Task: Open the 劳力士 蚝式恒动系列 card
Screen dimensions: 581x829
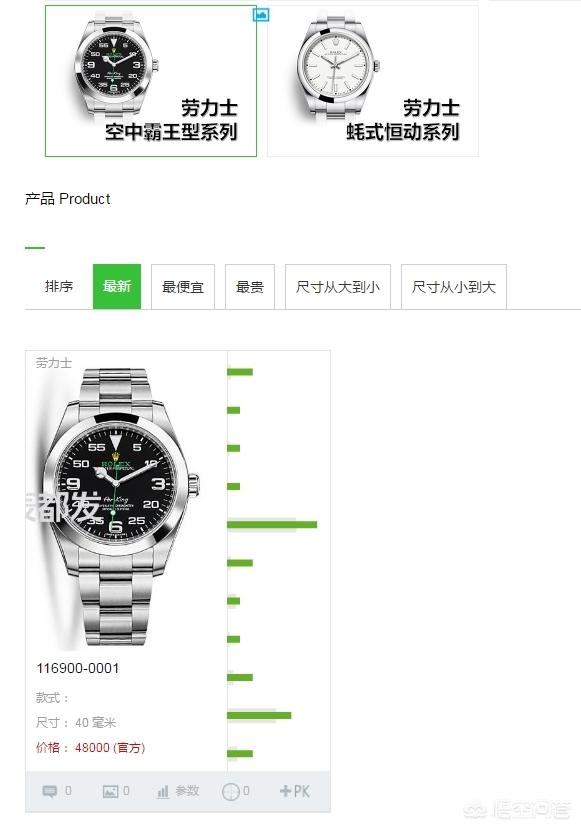Action: (373, 81)
